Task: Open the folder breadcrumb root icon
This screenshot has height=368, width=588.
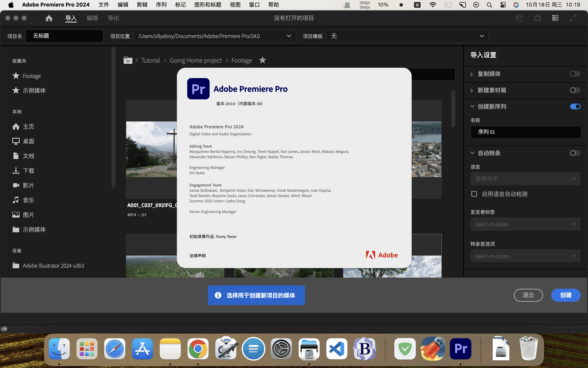Action: tap(128, 60)
